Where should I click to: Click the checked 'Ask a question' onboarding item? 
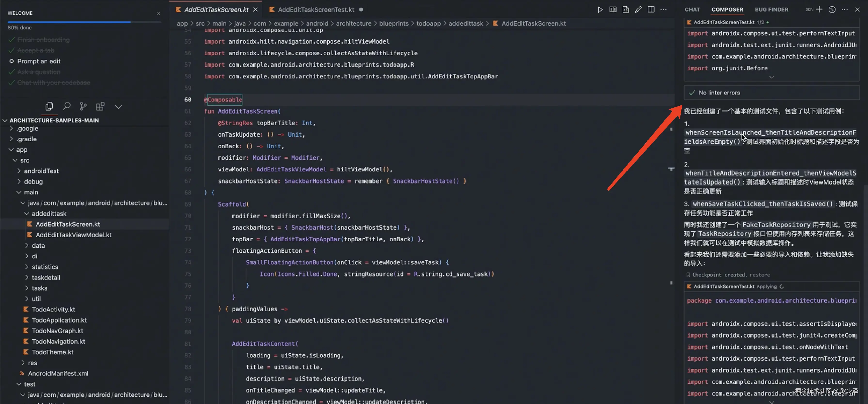[x=39, y=72]
